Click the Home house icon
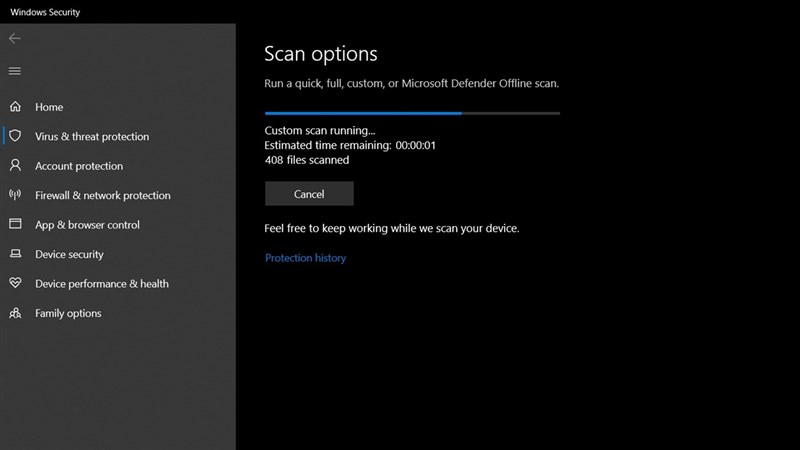 pyautogui.click(x=15, y=107)
